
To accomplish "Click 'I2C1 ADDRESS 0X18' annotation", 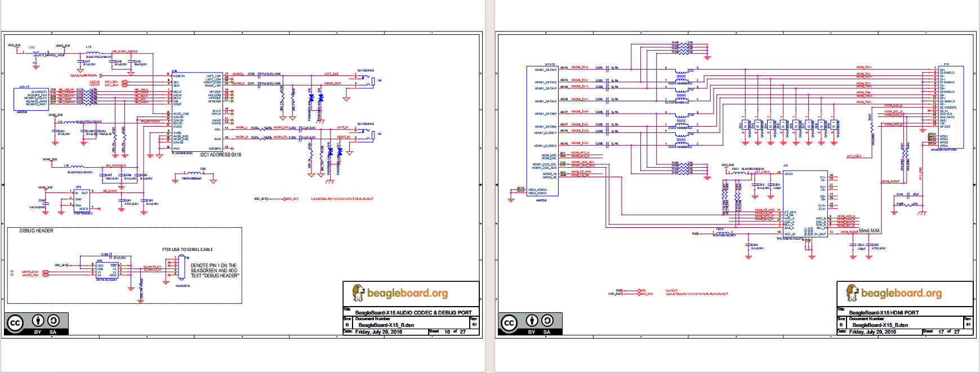I will point(221,155).
